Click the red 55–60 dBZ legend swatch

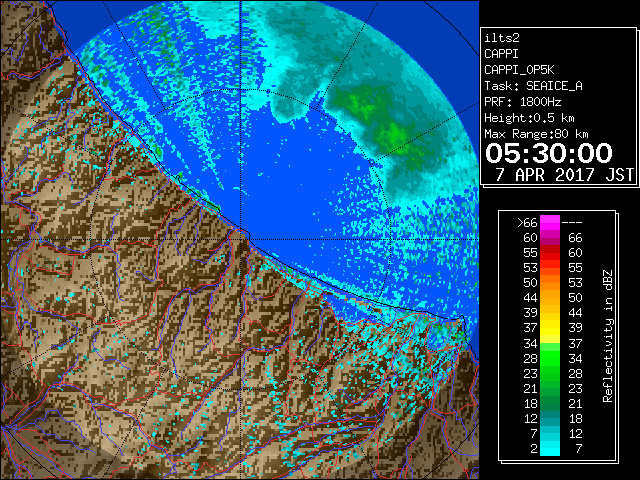tap(550, 253)
